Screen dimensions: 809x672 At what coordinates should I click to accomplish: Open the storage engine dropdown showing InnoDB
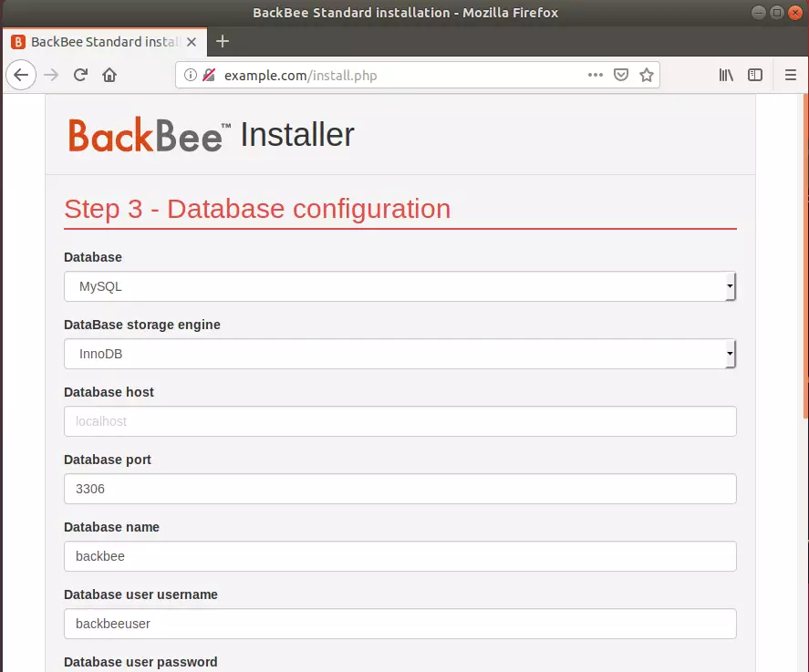click(x=399, y=354)
